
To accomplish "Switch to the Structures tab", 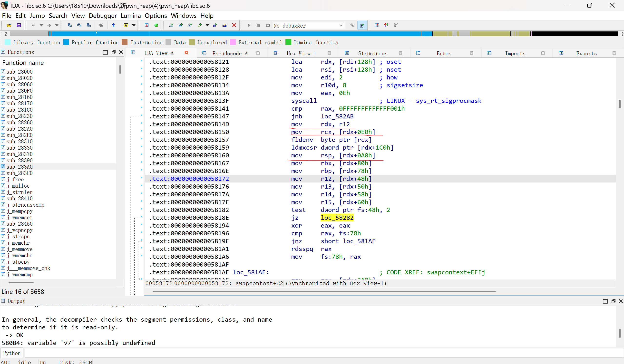I will [373, 53].
